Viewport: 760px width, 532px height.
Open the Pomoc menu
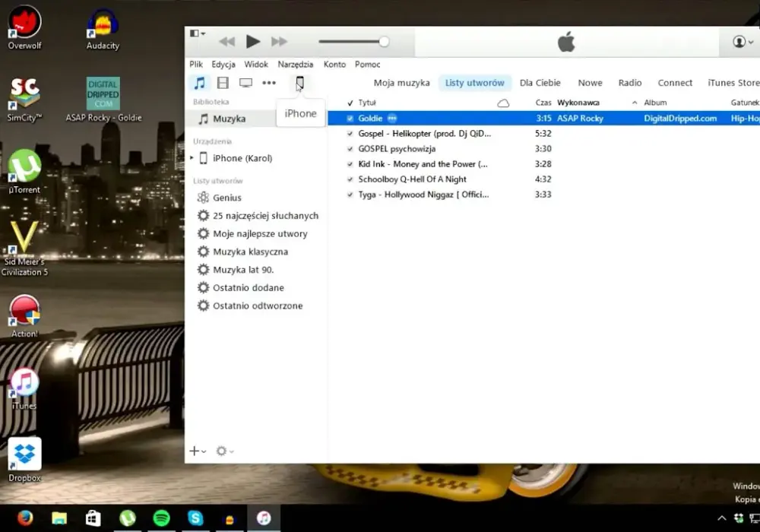click(x=367, y=64)
